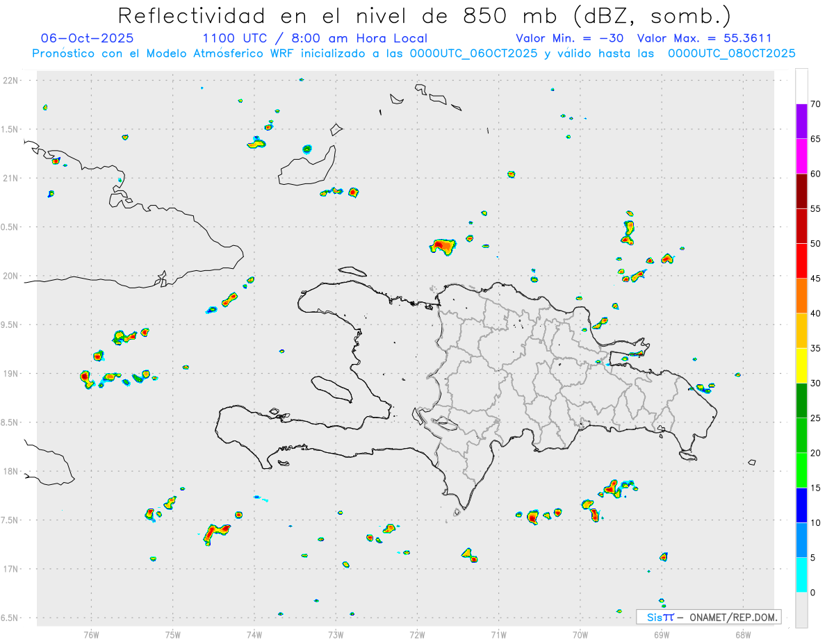834x644 pixels.
Task: Click the '70W' longitude axis label
Action: tap(580, 634)
